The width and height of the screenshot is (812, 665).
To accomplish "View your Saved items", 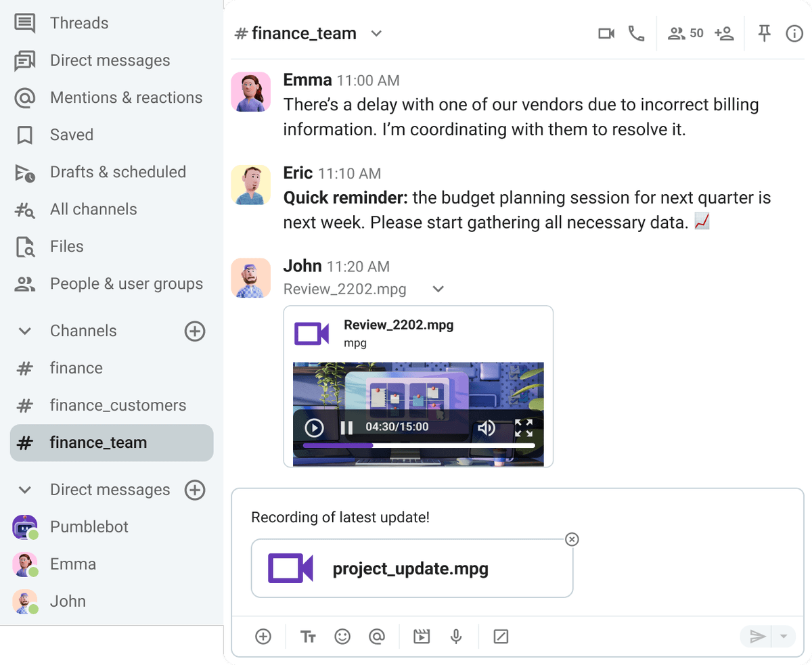I will [71, 135].
